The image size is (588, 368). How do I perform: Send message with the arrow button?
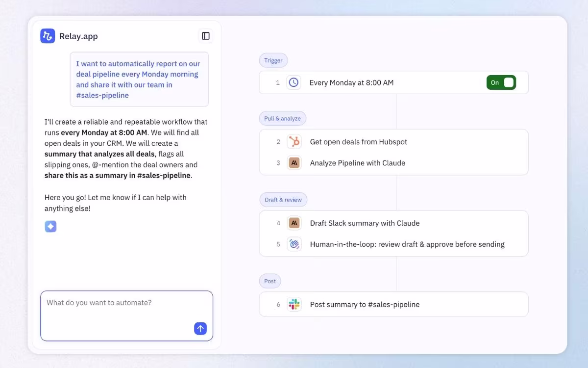pos(200,329)
